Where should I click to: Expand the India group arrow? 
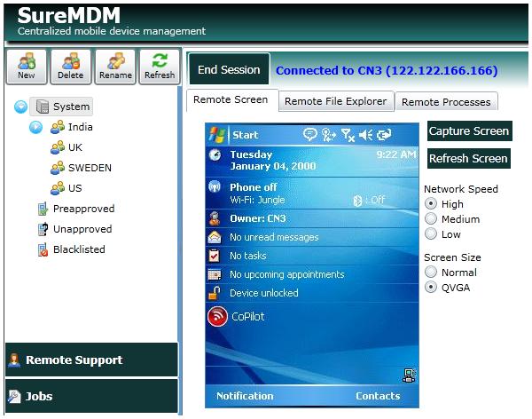(x=35, y=127)
